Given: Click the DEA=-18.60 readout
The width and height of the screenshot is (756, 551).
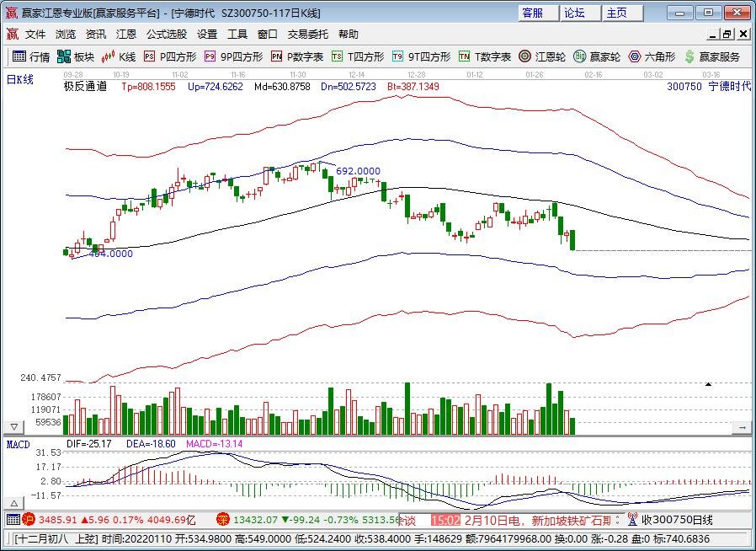Looking at the screenshot, I should tap(151, 444).
